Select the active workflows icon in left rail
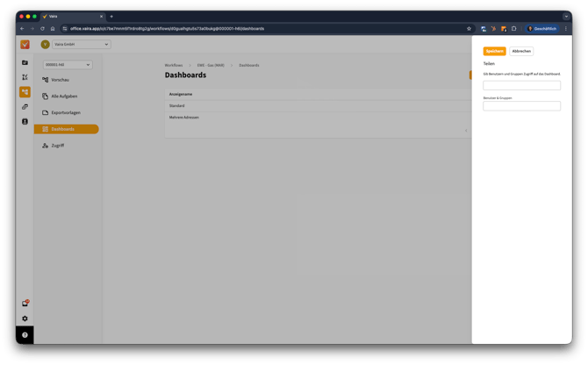Viewport: 588px width, 365px height. pyautogui.click(x=25, y=92)
